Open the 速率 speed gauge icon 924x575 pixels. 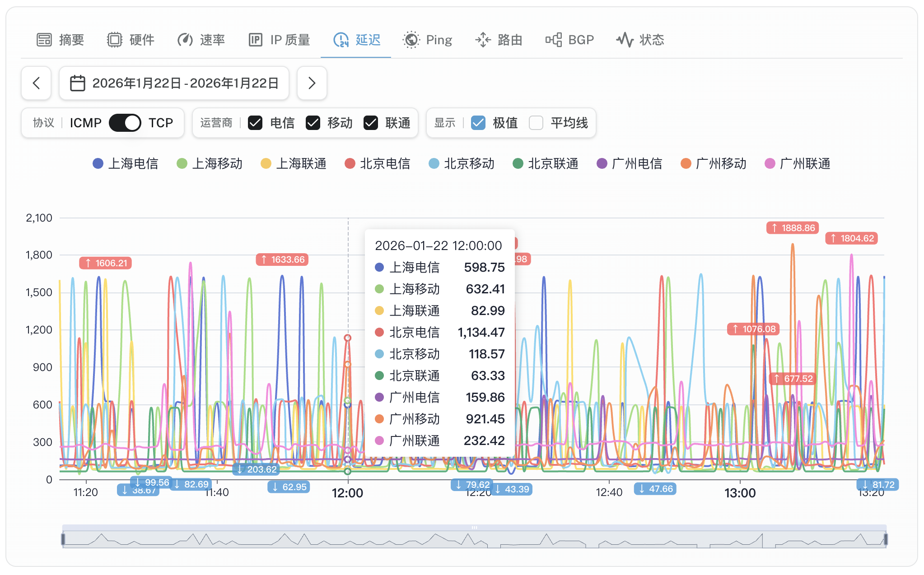tap(185, 40)
